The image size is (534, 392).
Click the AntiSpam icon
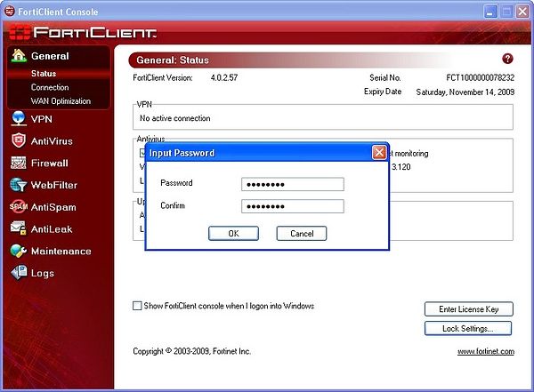[x=19, y=206]
